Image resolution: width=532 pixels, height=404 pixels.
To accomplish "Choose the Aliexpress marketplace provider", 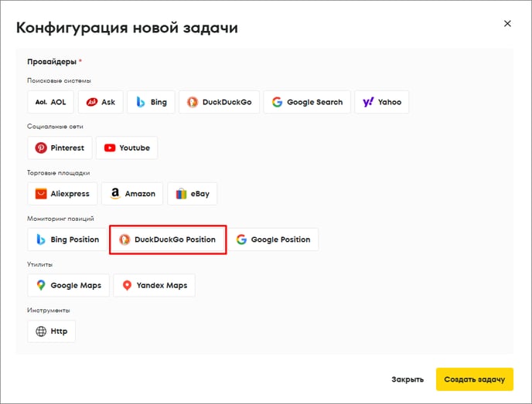I will (63, 194).
